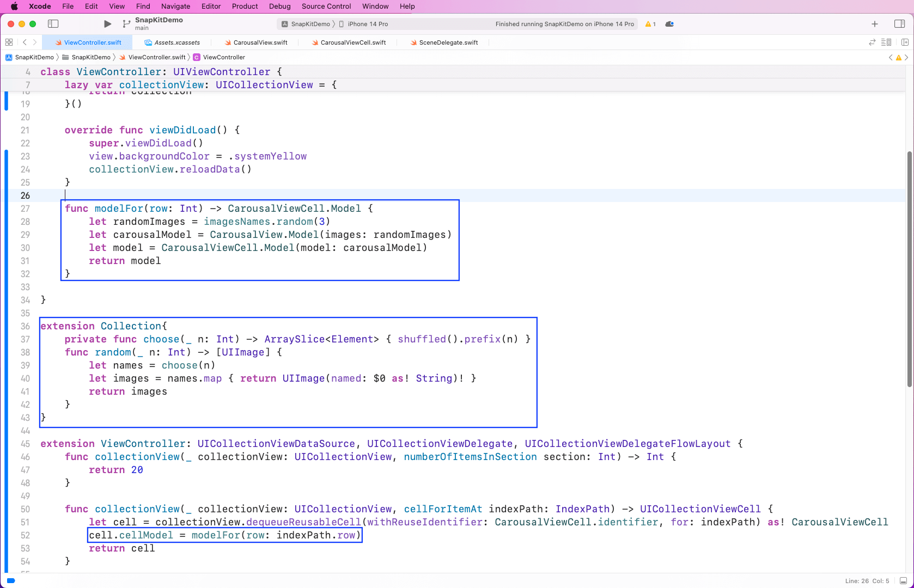Open the related items grid menu

9,42
